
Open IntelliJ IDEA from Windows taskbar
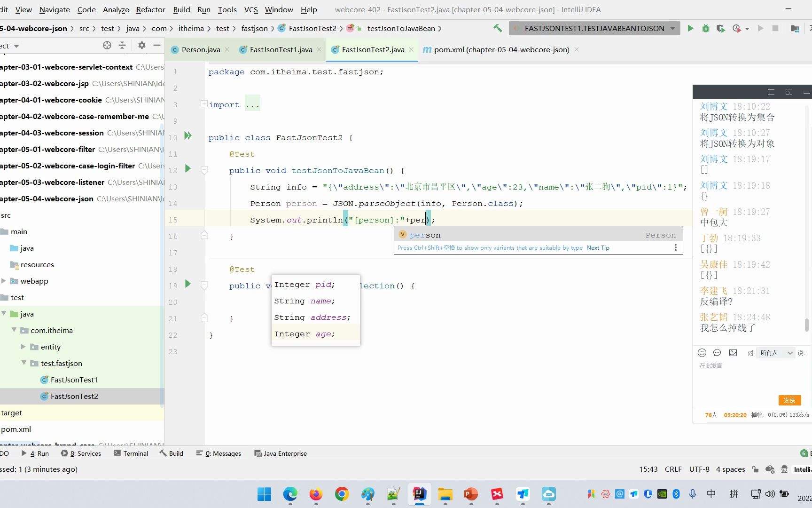tap(419, 494)
